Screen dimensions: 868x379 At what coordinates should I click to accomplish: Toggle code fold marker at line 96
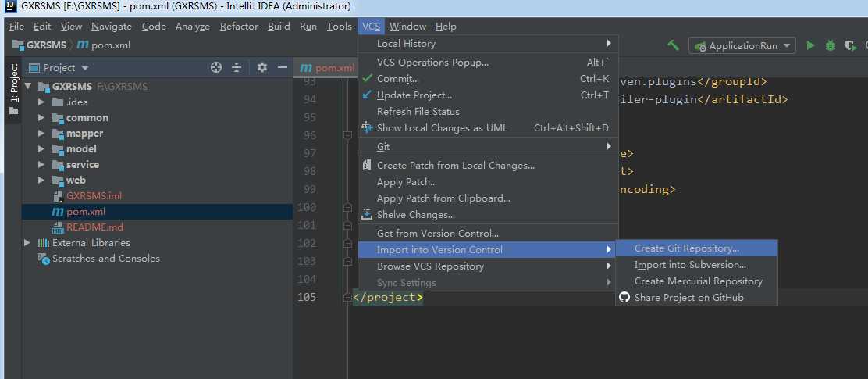pyautogui.click(x=347, y=135)
